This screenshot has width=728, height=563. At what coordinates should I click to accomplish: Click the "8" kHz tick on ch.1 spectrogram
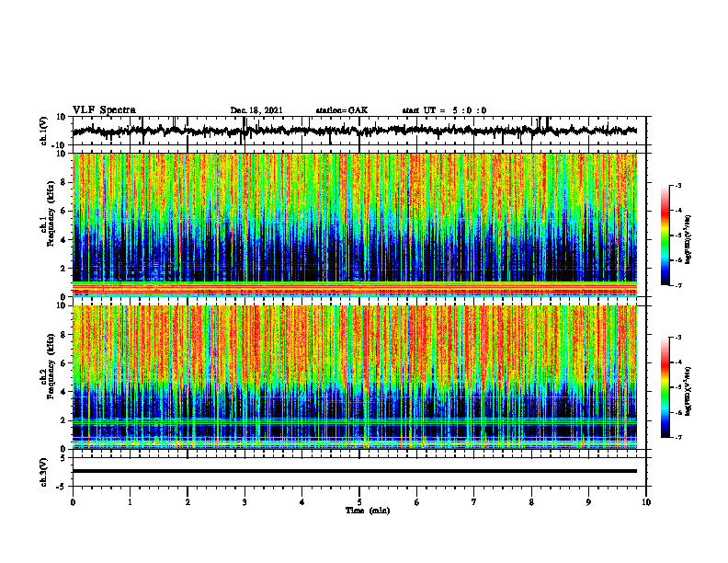(63, 182)
